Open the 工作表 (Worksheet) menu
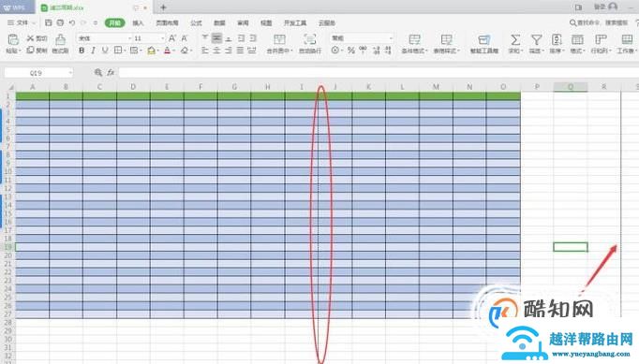Image resolution: width=639 pixels, height=364 pixels. coord(627,44)
